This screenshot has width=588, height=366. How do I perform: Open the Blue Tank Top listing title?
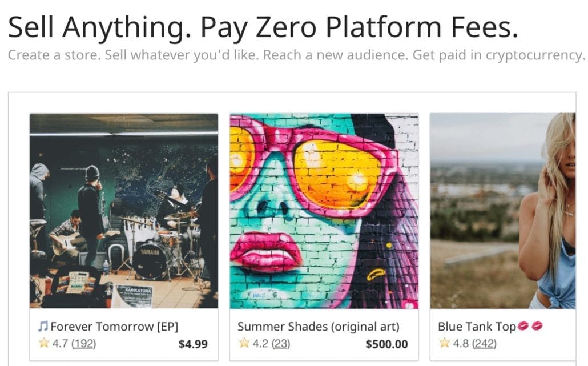(x=477, y=327)
